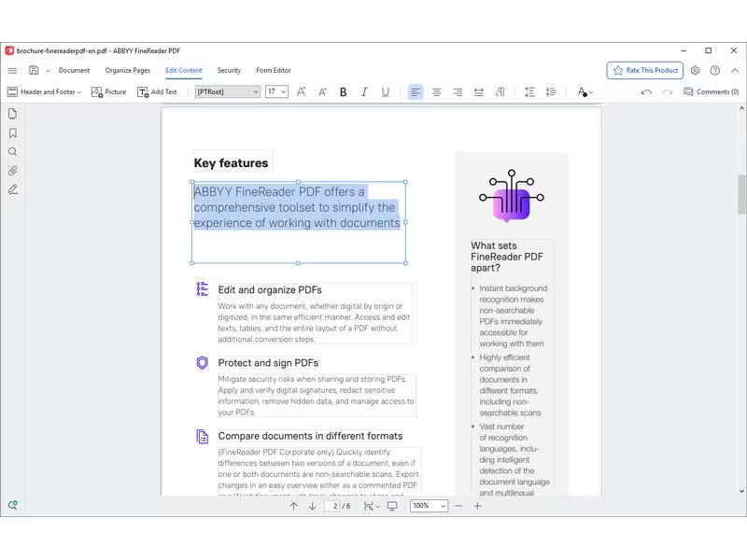The image size is (747, 560).
Task: Switch to the Organize Pages tab
Action: point(128,71)
